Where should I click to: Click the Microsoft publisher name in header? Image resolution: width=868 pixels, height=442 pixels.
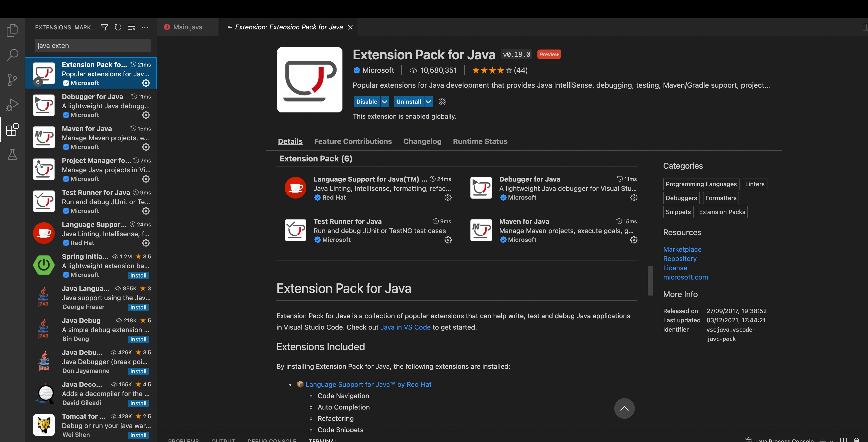coord(378,70)
